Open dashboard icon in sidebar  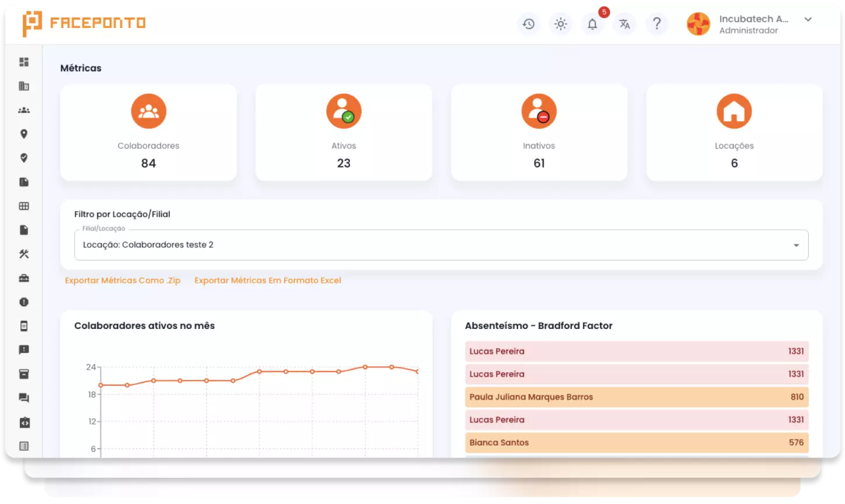pos(24,62)
